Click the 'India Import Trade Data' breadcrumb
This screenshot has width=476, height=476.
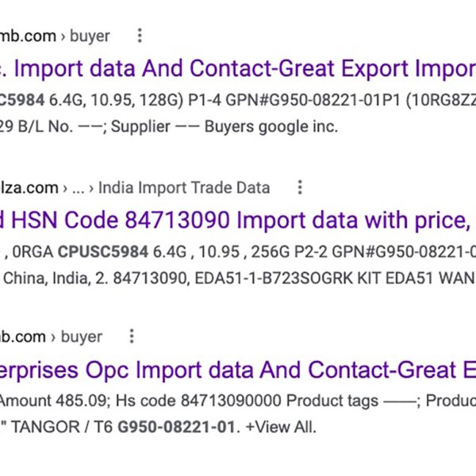[x=184, y=188]
